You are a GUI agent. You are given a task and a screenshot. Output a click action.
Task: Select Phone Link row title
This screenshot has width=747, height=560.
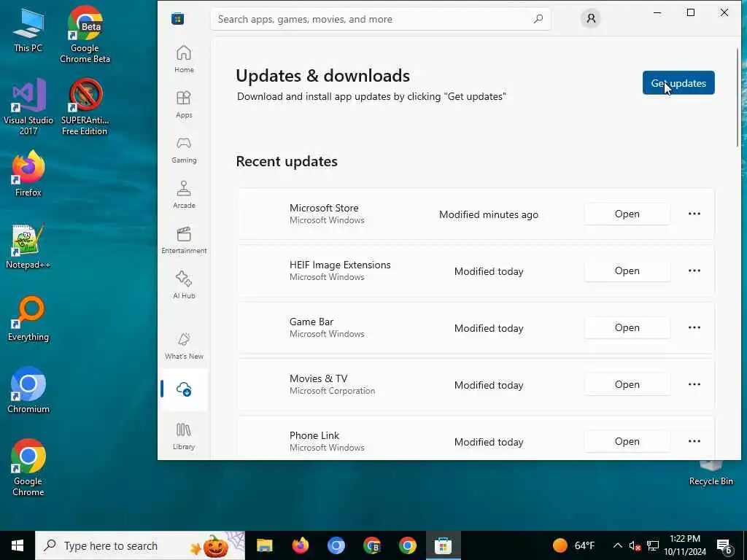pos(314,435)
